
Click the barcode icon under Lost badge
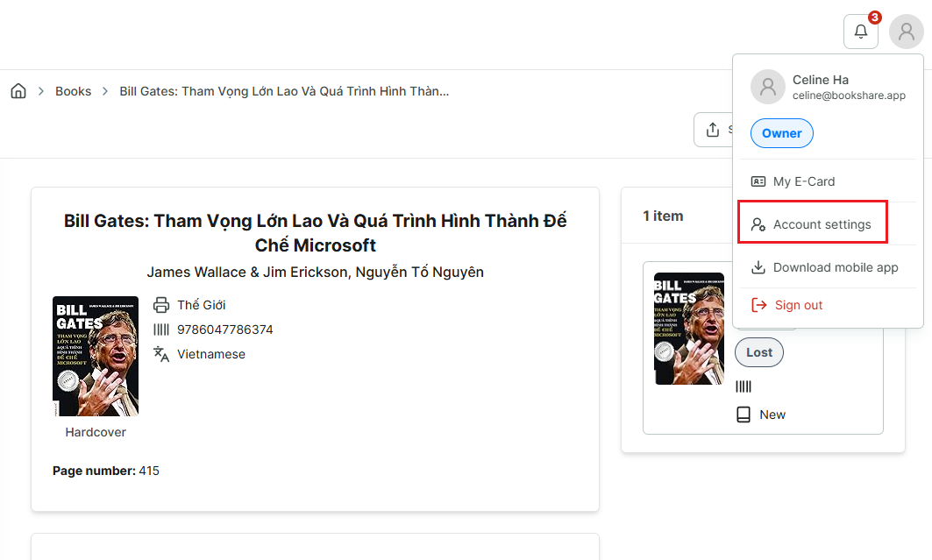click(x=743, y=386)
